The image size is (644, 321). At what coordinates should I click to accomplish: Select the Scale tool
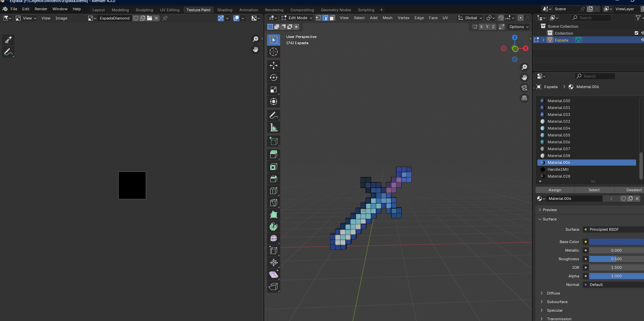[273, 90]
